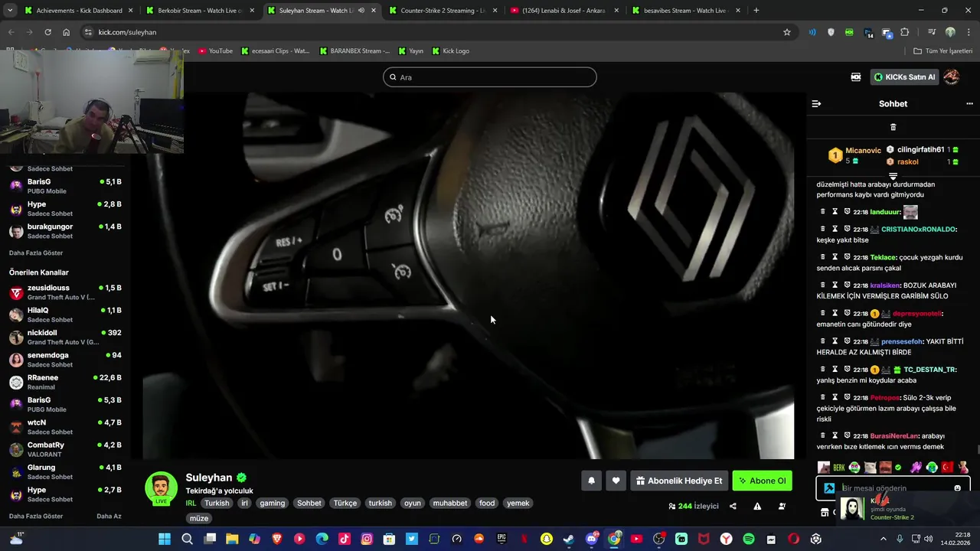Report stream via warning triangle icon
The height and width of the screenshot is (551, 980).
tap(757, 506)
